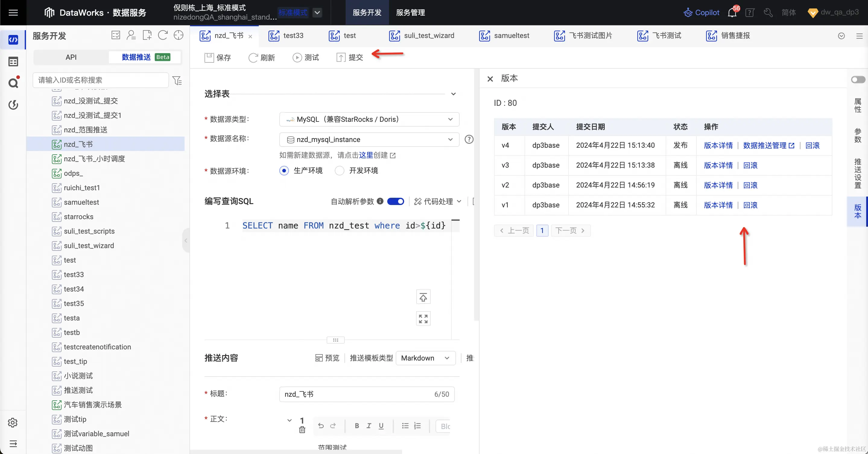Click the ID或名称 search input field
This screenshot has height=454, width=868.
click(x=100, y=80)
